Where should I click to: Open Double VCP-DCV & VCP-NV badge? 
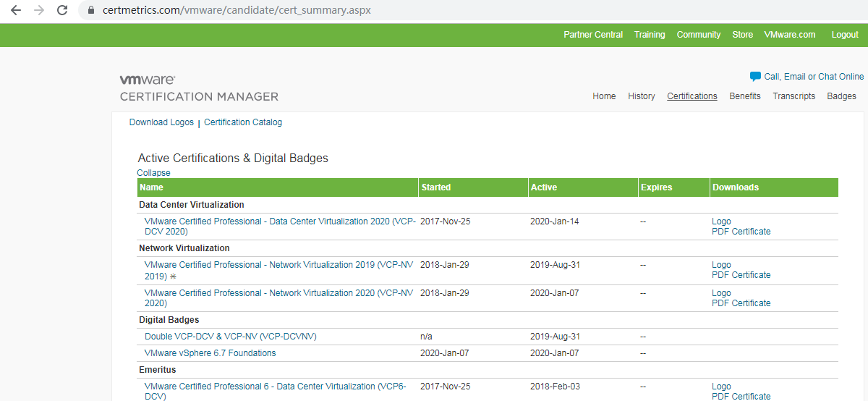230,337
